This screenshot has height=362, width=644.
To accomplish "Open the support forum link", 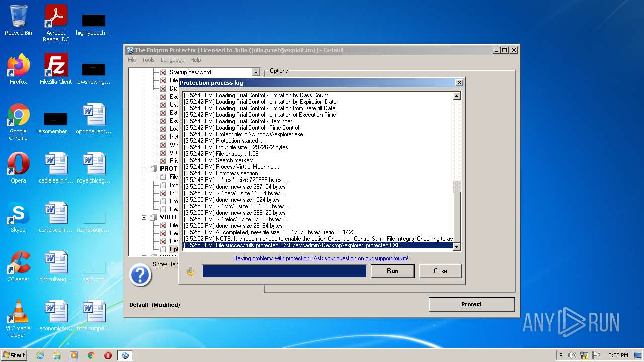I will coord(320,258).
